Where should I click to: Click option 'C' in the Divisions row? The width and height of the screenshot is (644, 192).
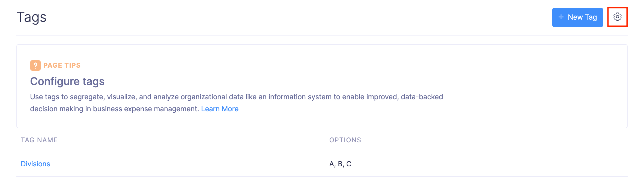[x=349, y=164]
